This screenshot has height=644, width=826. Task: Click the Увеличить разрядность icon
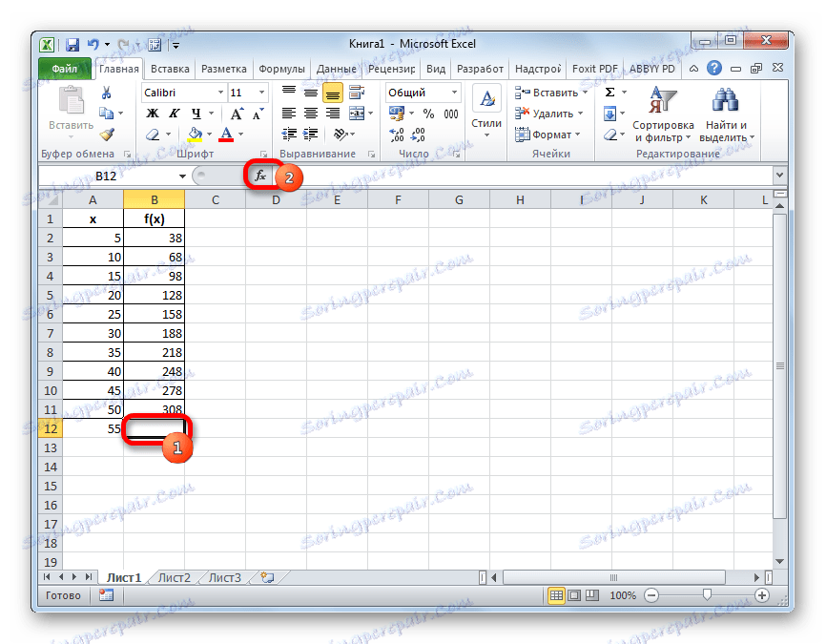[396, 134]
